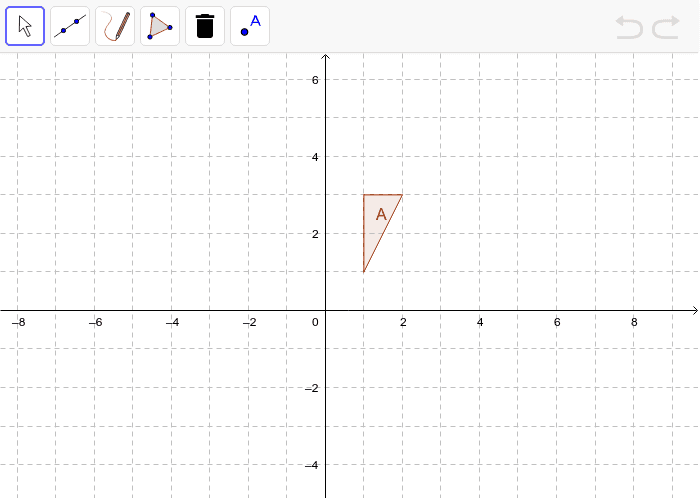Image resolution: width=700 pixels, height=500 pixels.
Task: Redo the undone action
Action: click(x=666, y=27)
